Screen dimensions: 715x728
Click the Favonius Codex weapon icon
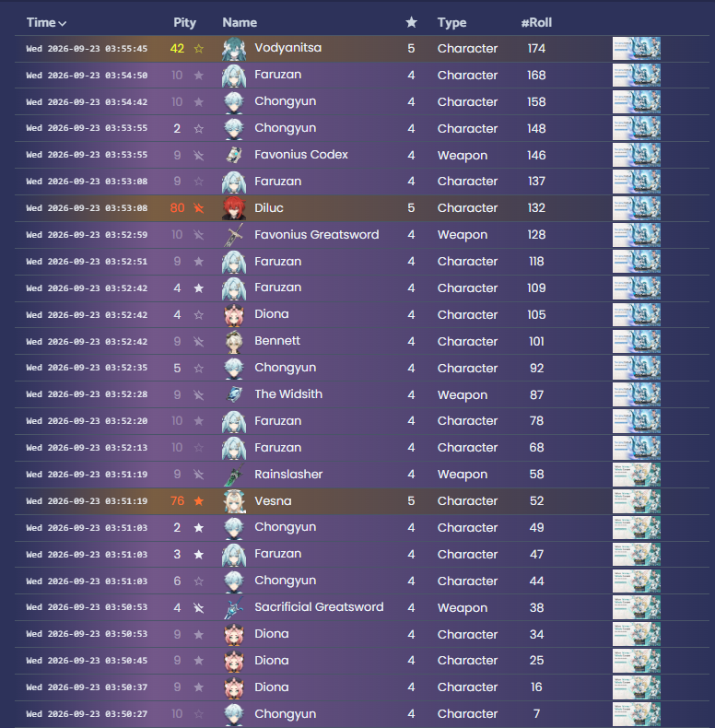click(x=234, y=155)
